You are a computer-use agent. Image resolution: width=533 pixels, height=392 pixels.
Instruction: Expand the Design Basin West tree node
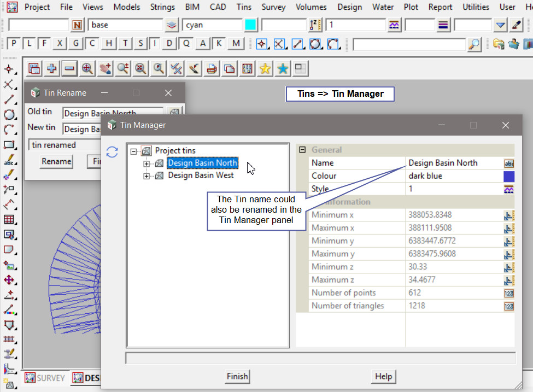pyautogui.click(x=147, y=176)
